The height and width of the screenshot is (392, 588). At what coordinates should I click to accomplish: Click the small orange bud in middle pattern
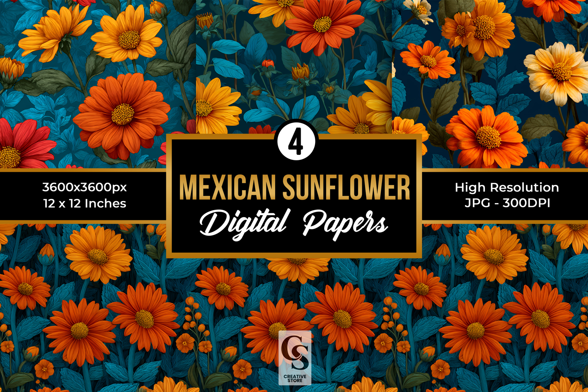click(268, 63)
